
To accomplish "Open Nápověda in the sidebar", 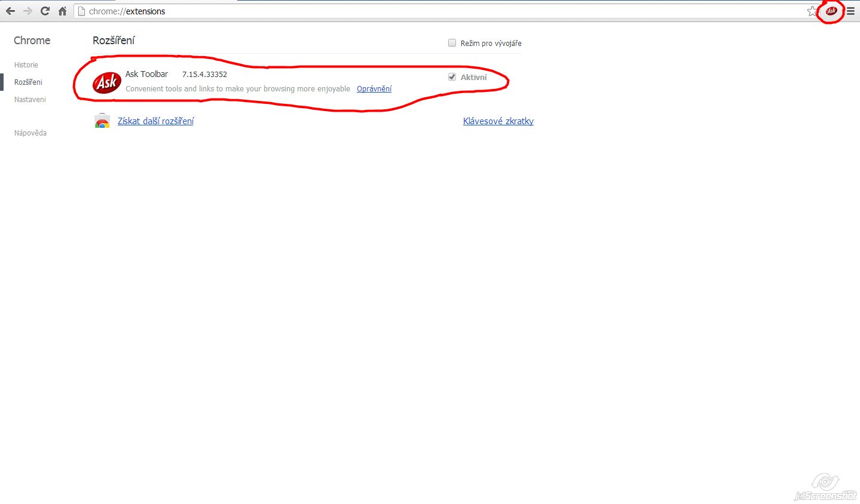I will pyautogui.click(x=30, y=133).
